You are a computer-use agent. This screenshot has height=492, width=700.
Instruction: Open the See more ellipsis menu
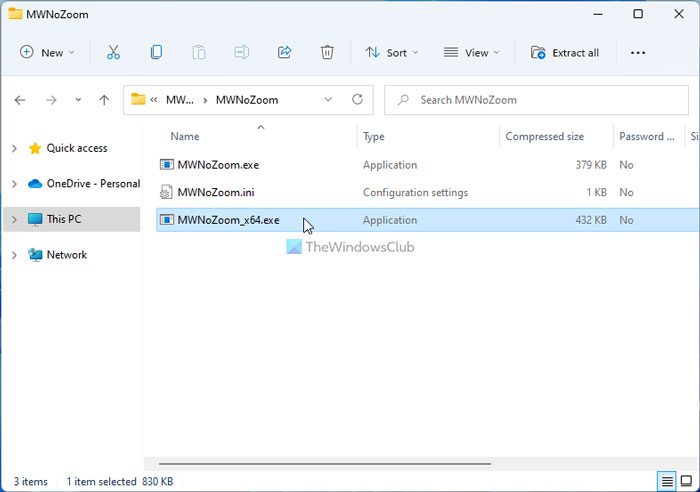638,53
